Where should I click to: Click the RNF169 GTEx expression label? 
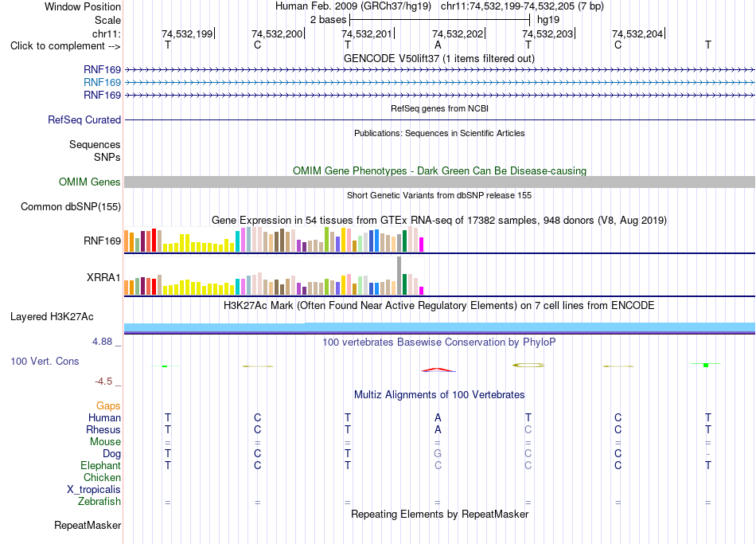coord(102,241)
